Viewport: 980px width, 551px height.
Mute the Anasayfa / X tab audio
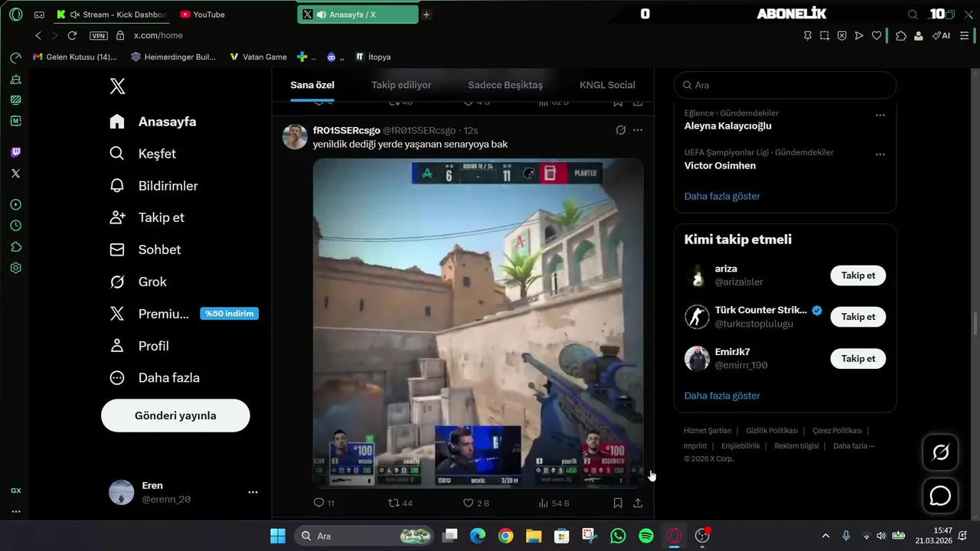click(x=321, y=15)
